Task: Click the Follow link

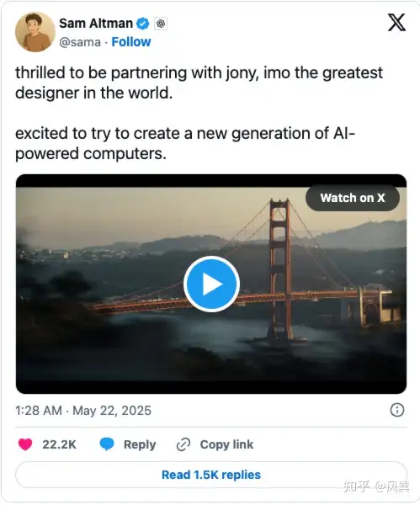Action: coord(131,42)
